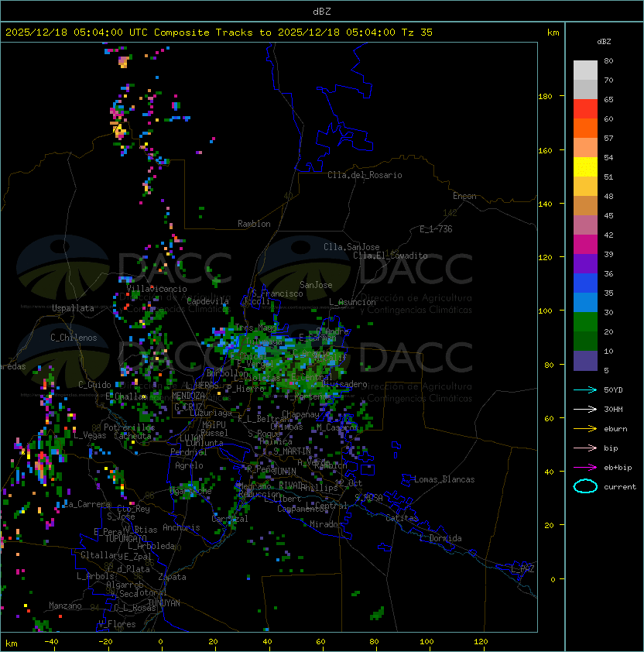Select the red 60-65 dBZ color swatch
Image resolution: width=644 pixels, height=652 pixels.
pyautogui.click(x=585, y=108)
